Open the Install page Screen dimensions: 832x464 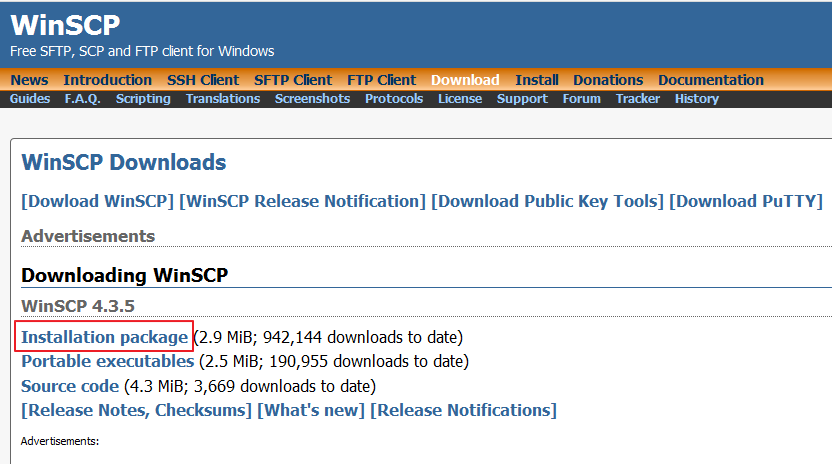[536, 80]
